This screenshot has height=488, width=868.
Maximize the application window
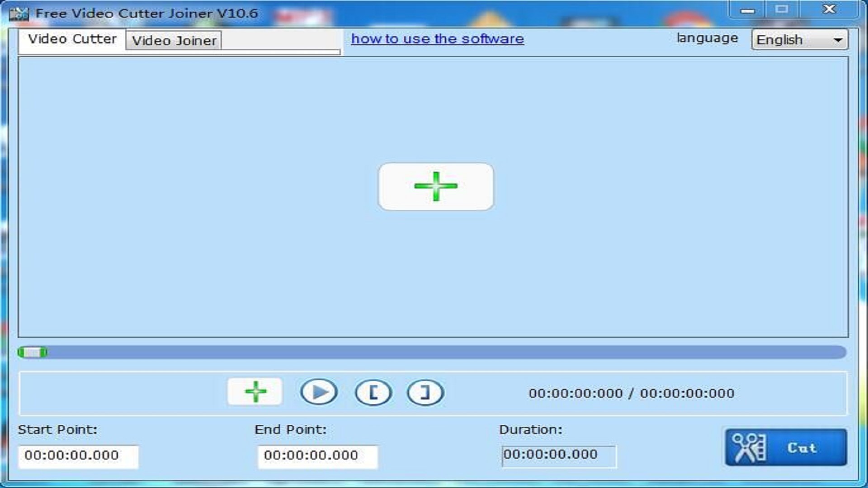[781, 9]
